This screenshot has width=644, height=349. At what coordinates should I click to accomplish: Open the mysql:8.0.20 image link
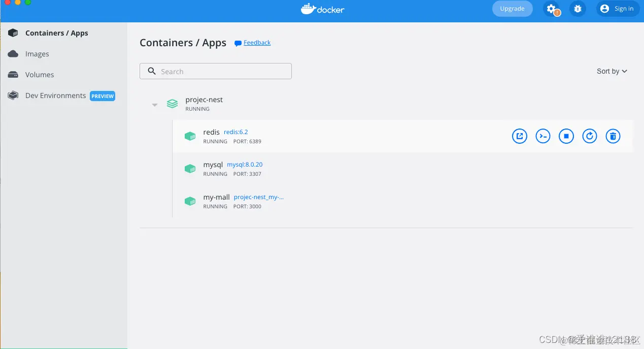[245, 165]
